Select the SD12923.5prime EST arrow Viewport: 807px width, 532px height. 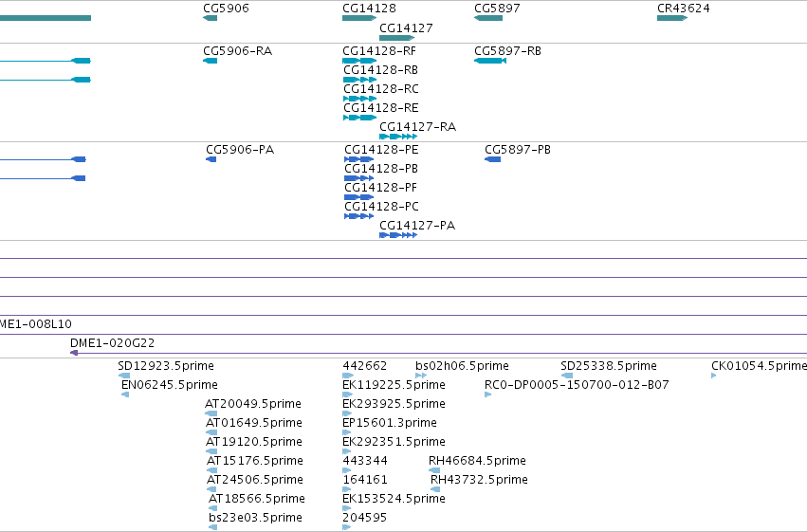124,376
